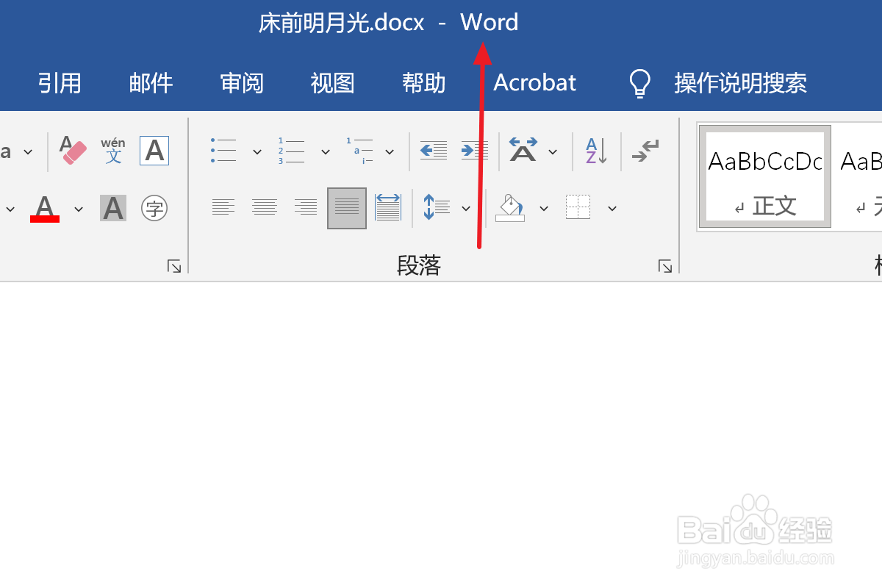Click the Decrease Indent icon

click(x=434, y=151)
